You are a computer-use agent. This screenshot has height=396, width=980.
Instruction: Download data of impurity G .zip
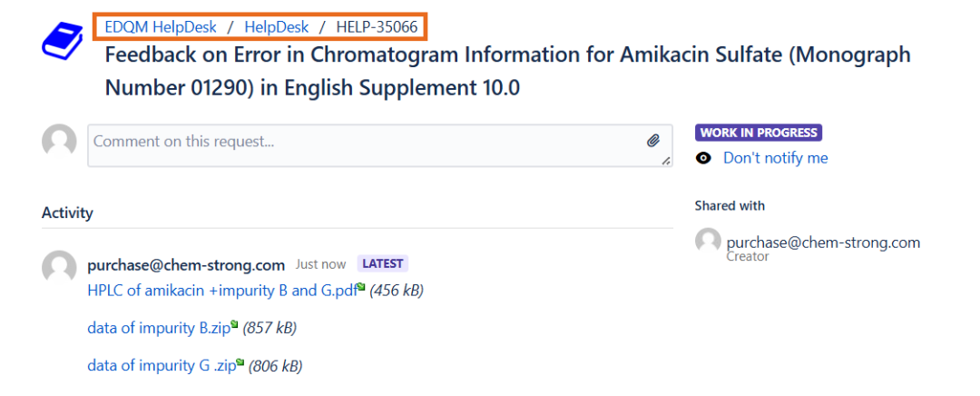pyautogui.click(x=162, y=366)
